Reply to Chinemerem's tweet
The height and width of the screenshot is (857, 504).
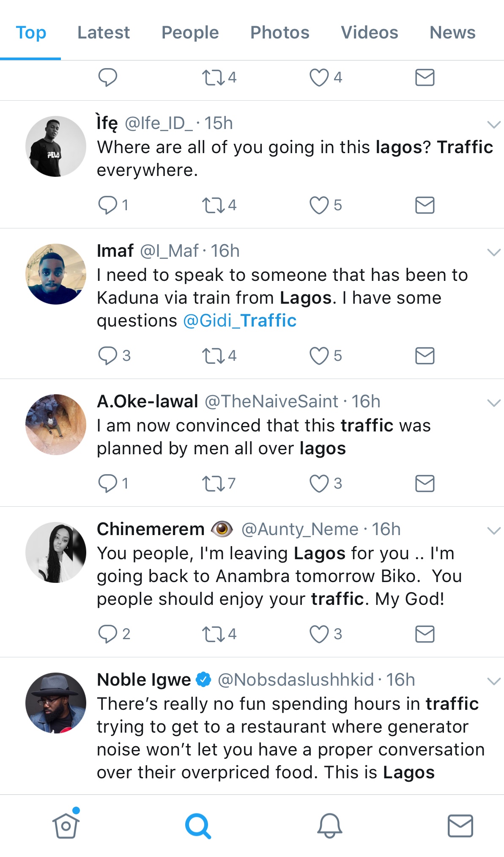108,634
